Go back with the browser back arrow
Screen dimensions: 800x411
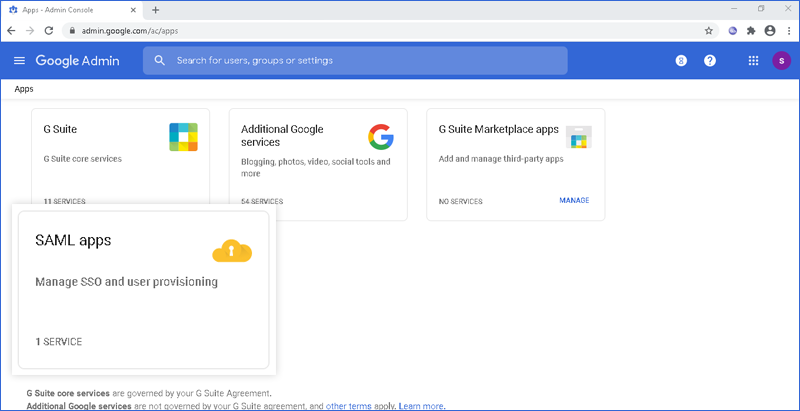click(11, 31)
